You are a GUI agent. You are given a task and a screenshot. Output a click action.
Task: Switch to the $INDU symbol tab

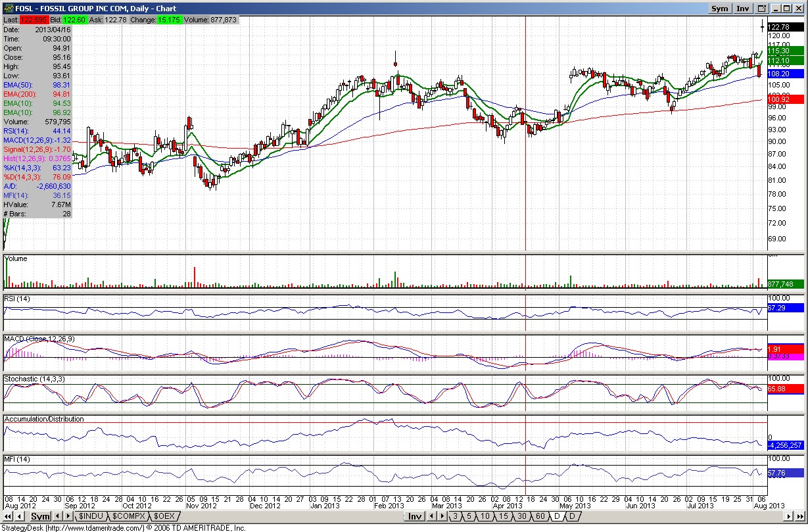(x=91, y=516)
